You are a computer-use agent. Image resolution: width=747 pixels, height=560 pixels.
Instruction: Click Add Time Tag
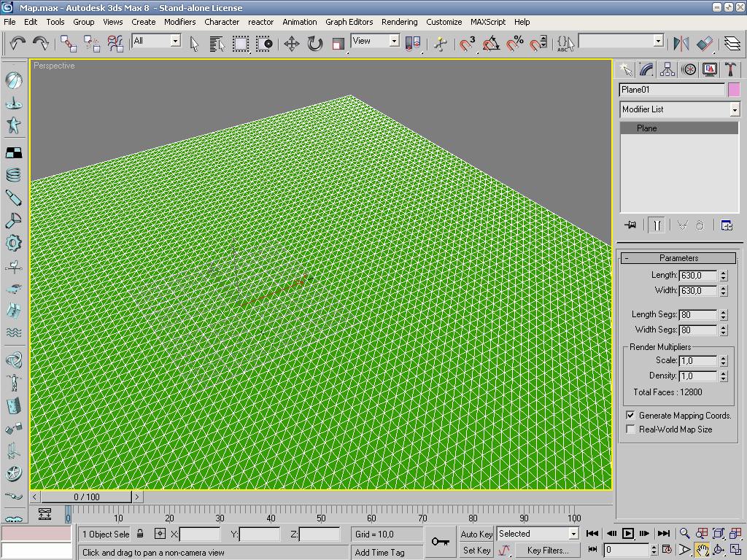point(379,553)
